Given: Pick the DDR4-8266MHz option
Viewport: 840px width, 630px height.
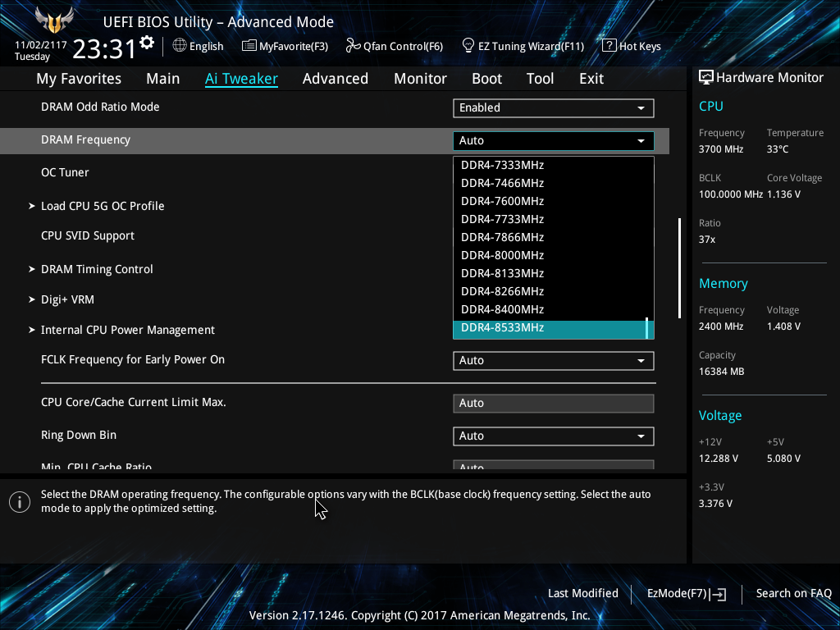Looking at the screenshot, I should [x=554, y=292].
